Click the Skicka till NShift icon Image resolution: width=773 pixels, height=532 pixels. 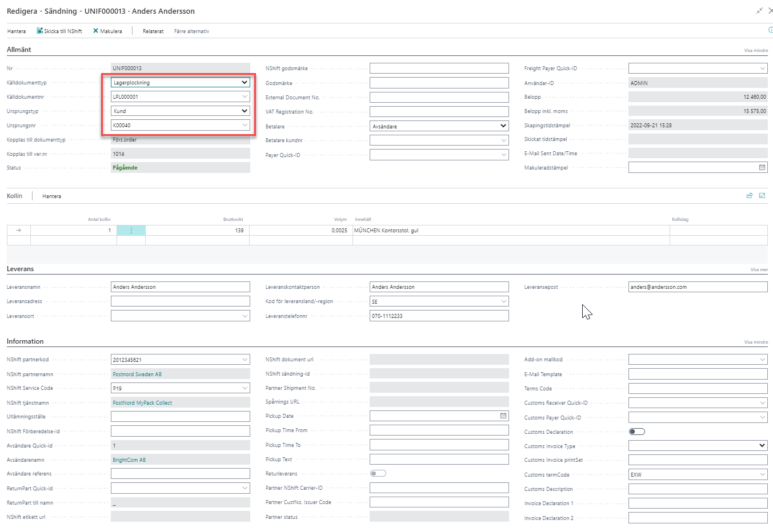[40, 31]
